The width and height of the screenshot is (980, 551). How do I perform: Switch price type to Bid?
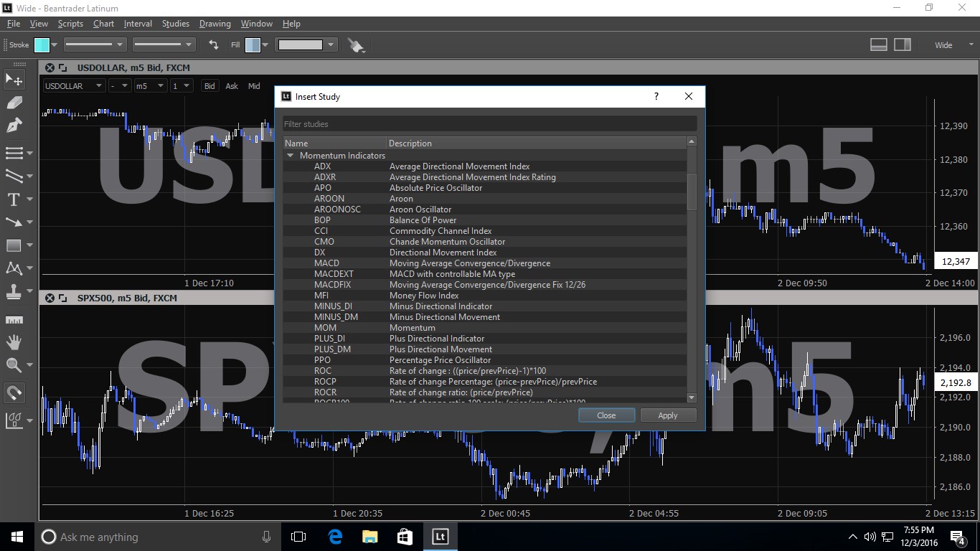tap(209, 86)
